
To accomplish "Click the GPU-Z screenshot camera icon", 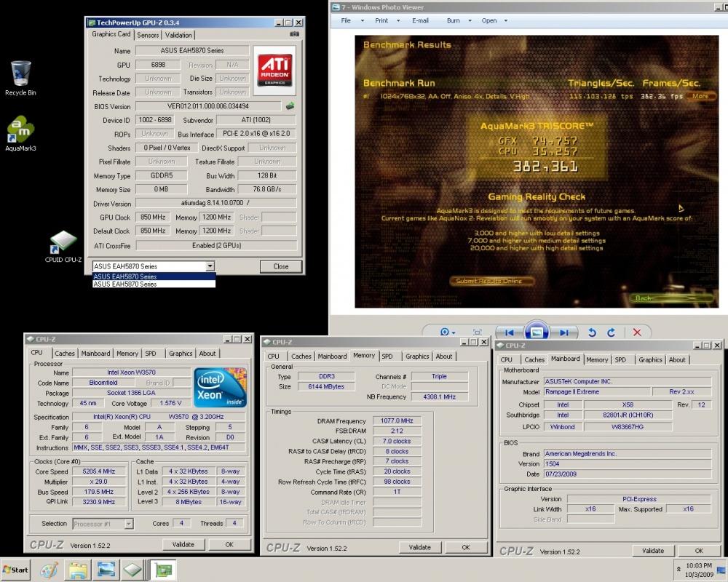I will tap(294, 34).
